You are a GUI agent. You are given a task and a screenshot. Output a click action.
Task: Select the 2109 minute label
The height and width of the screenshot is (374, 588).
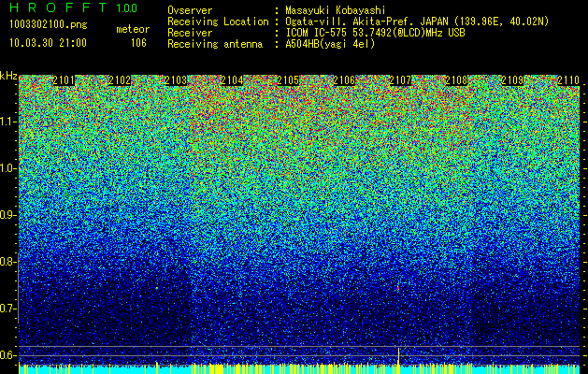tap(512, 80)
